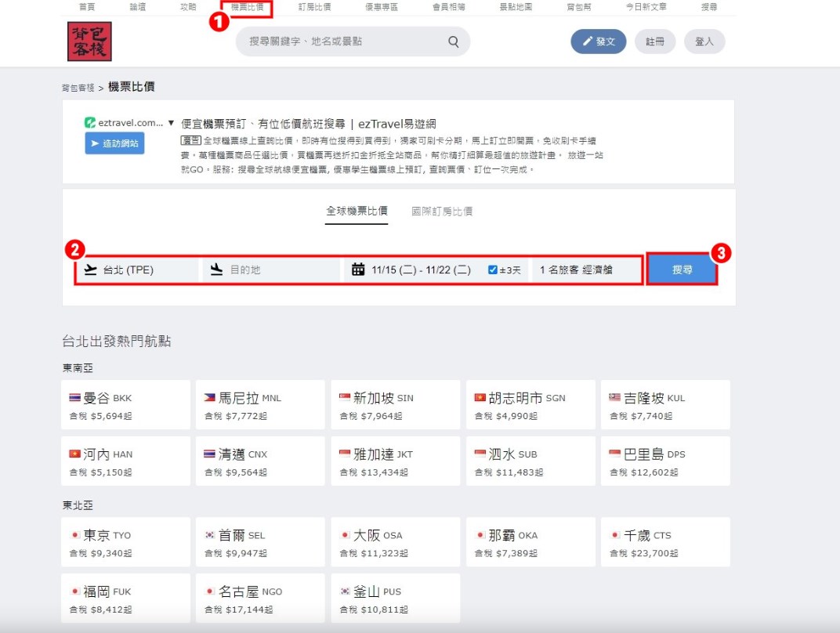Open the calendar date picker icon
The height and width of the screenshot is (633, 840).
pyautogui.click(x=358, y=269)
